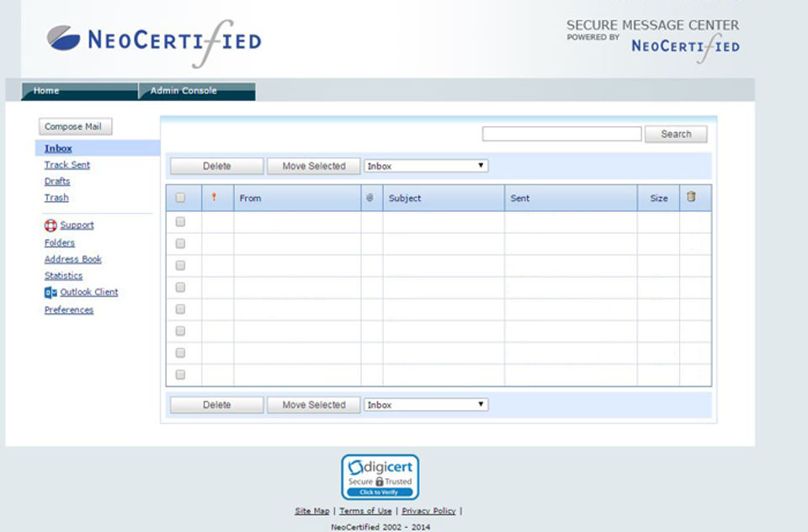Open the Preferences link
Viewport: 808px width, 532px height.
click(x=69, y=310)
